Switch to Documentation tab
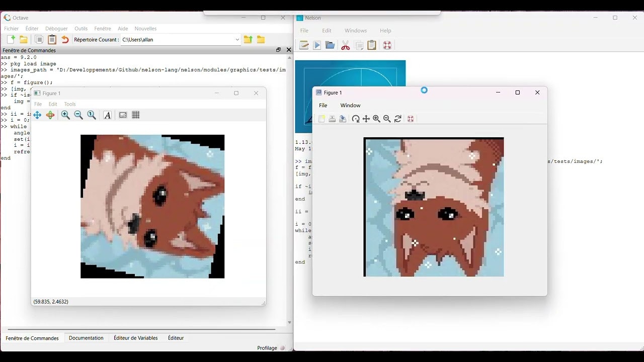The image size is (644, 362). tap(86, 338)
